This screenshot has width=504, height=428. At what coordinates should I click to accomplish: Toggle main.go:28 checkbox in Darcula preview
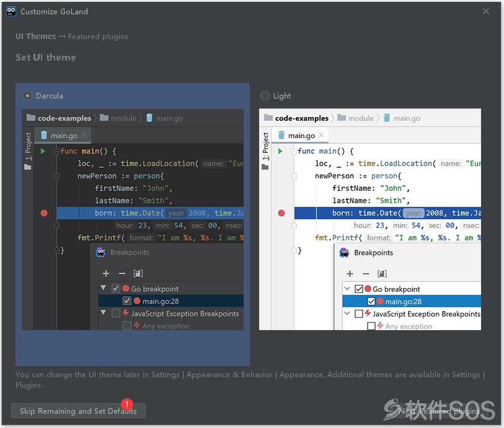[x=127, y=301]
